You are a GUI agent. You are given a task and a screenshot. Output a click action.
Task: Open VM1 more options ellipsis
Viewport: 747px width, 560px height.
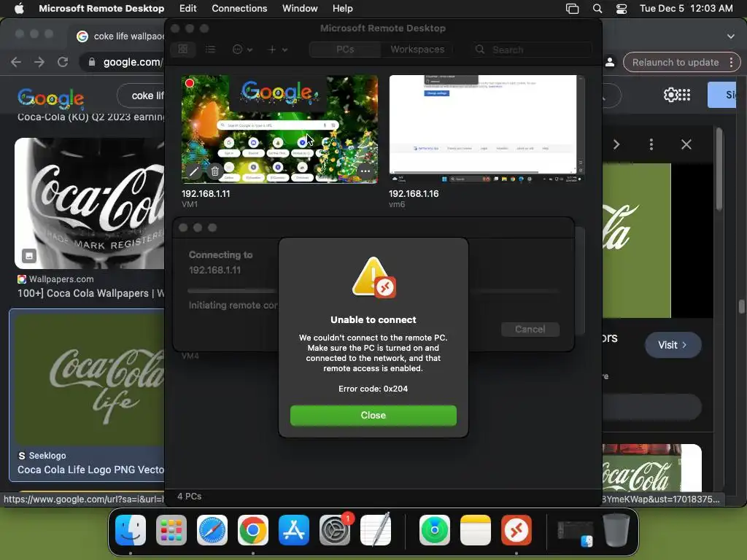coord(365,171)
